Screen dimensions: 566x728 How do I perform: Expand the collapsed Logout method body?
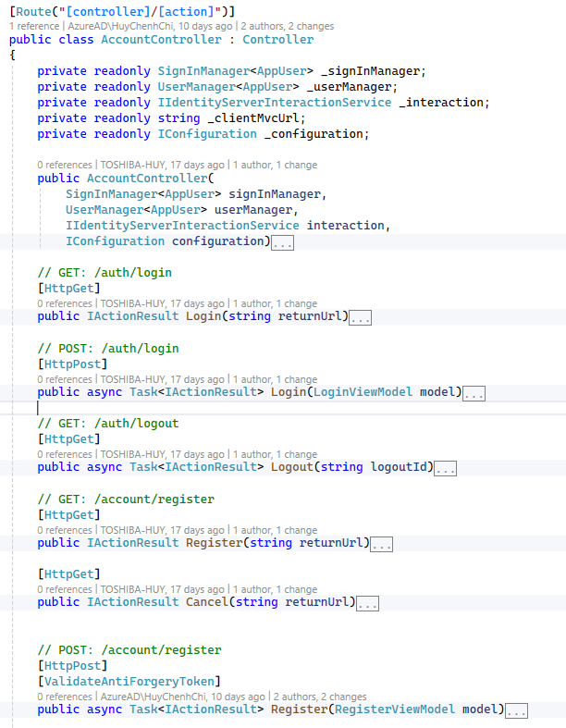pos(445,468)
